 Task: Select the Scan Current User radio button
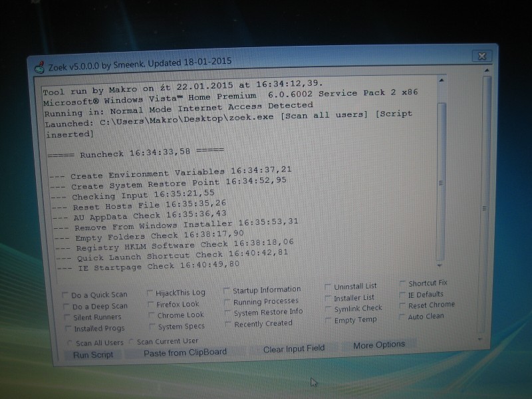click(131, 342)
